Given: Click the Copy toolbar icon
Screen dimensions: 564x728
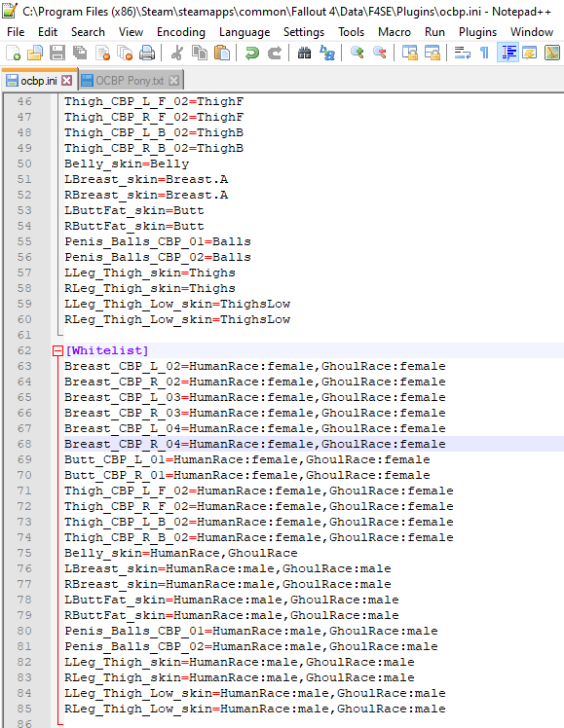Looking at the screenshot, I should pos(200,53).
